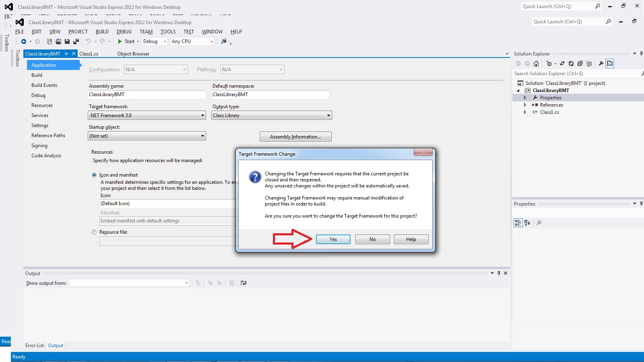Click the Redo toolbar icon
Image resolution: width=644 pixels, height=362 pixels.
click(x=102, y=41)
